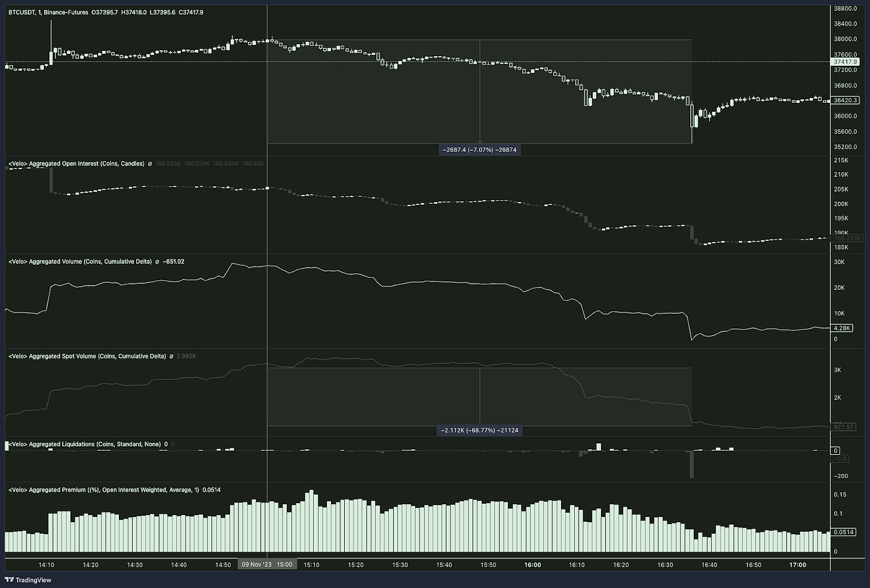Click the 2.992K value in Spot Volume legend

(186, 356)
